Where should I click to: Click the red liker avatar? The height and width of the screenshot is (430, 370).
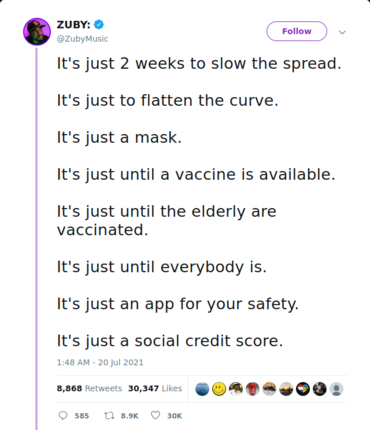click(x=252, y=389)
